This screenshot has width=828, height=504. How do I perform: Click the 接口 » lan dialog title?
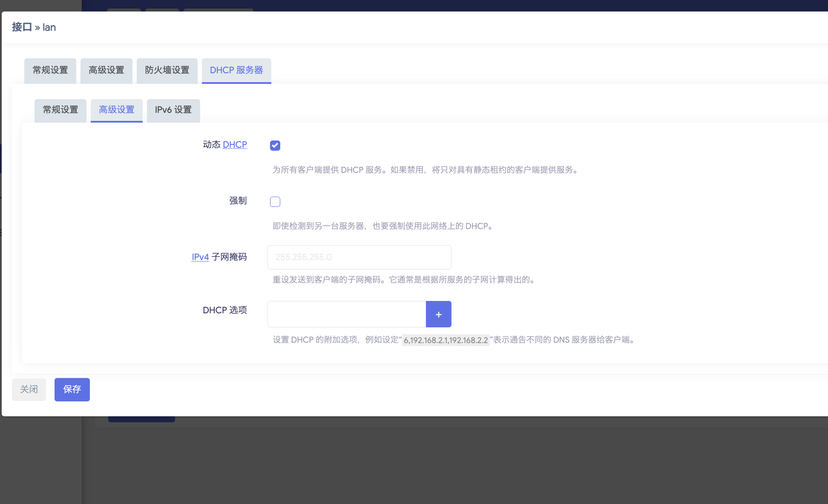tap(34, 27)
